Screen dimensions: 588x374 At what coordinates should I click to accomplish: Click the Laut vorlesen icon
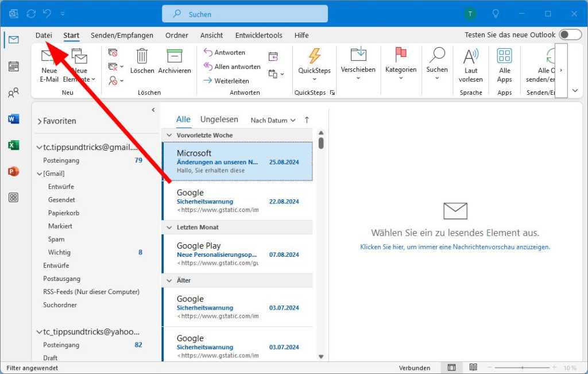pos(471,56)
